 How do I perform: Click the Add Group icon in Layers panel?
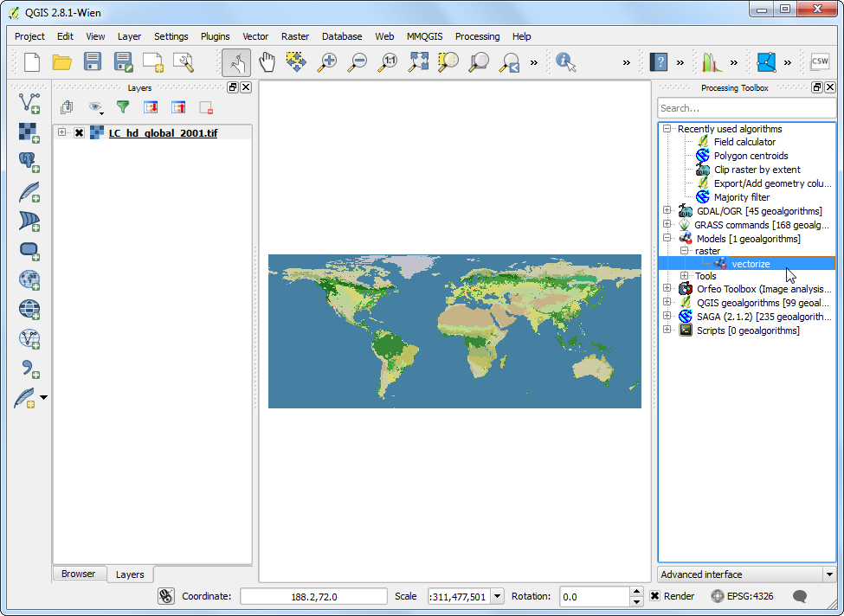(x=67, y=107)
